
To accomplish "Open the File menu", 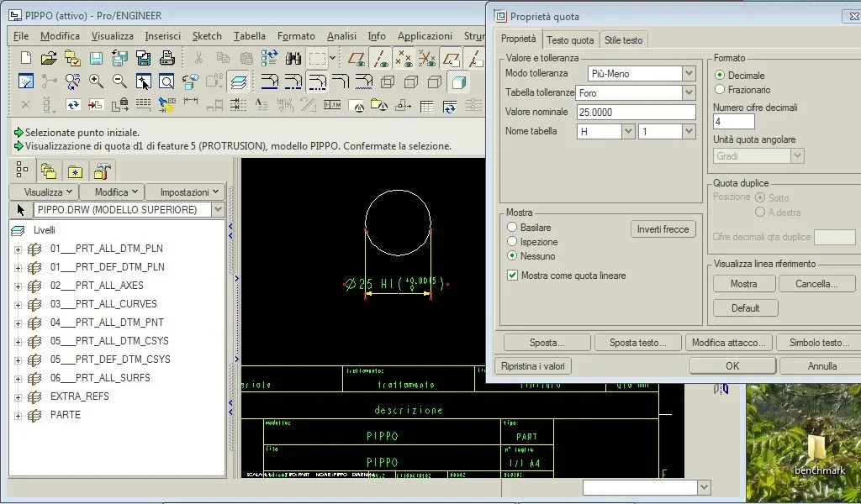I will 21,36.
